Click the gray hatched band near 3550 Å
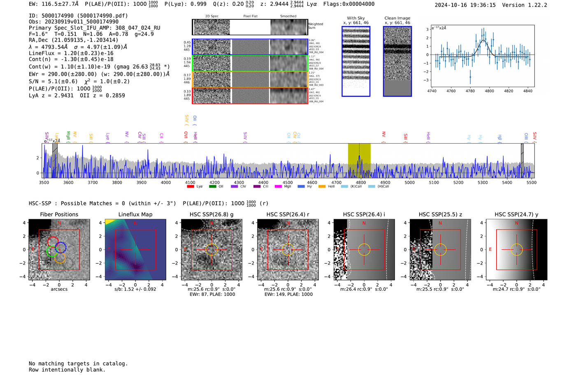Viewport: 576px width, 392px height. [x=55, y=160]
